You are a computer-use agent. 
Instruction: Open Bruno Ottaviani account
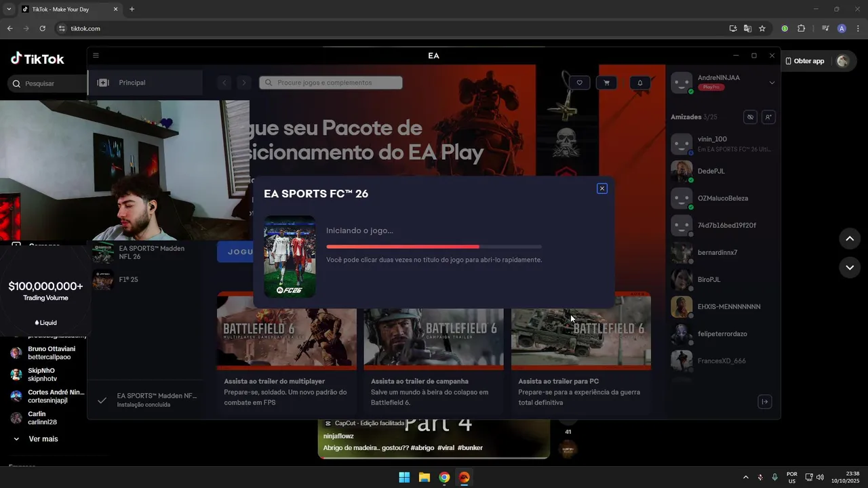coord(46,352)
